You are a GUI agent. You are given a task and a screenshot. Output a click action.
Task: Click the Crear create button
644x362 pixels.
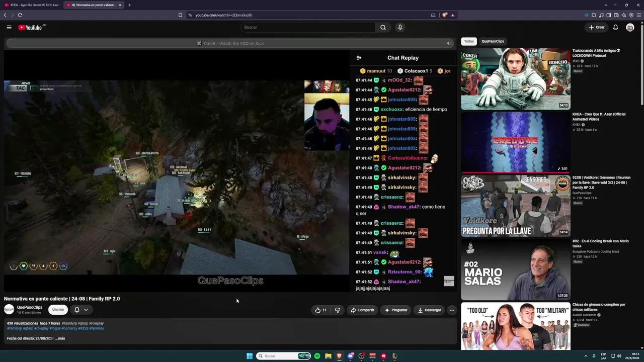coord(597,27)
